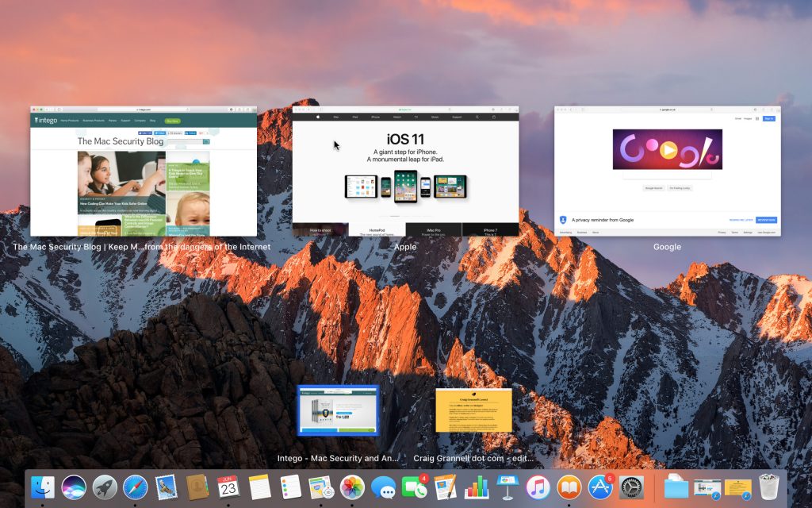
Task: Click the 'Google' window caption
Action: (667, 247)
